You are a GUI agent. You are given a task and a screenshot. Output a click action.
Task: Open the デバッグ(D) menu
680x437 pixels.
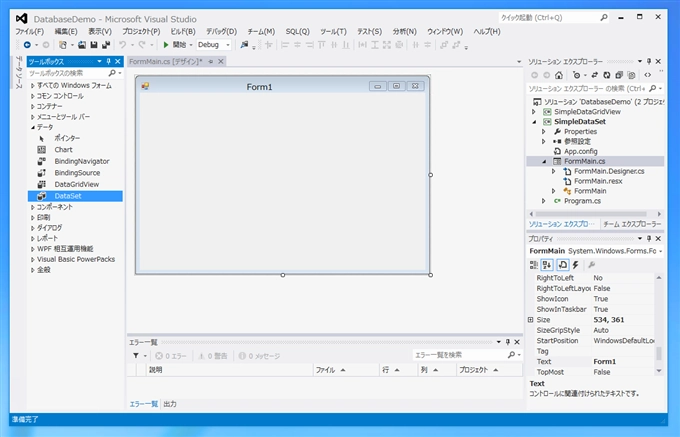[221, 32]
